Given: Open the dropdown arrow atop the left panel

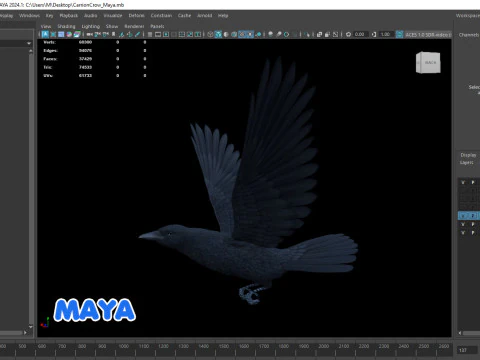Looking at the screenshot, I should [29, 43].
